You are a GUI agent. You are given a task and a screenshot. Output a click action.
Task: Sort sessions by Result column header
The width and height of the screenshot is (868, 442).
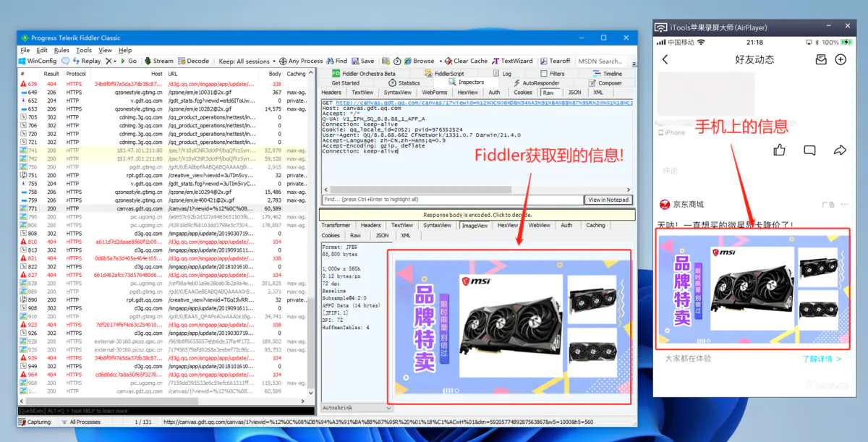[x=51, y=74]
